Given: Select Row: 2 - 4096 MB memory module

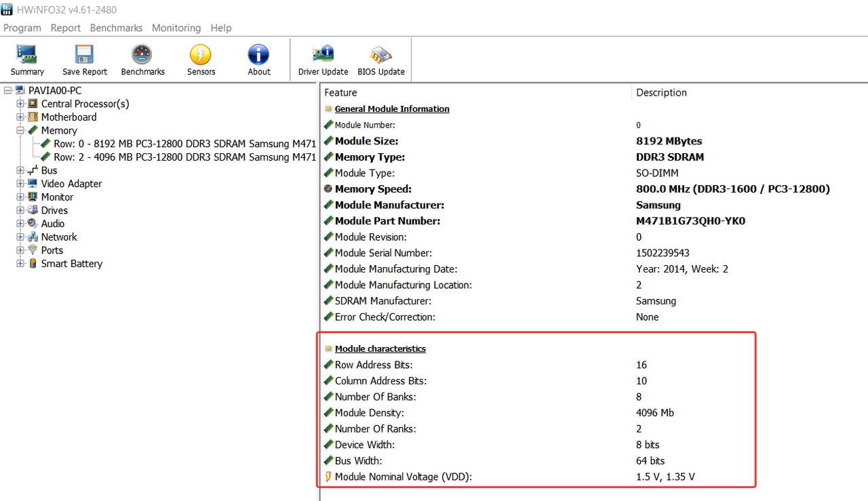Looking at the screenshot, I should point(185,157).
